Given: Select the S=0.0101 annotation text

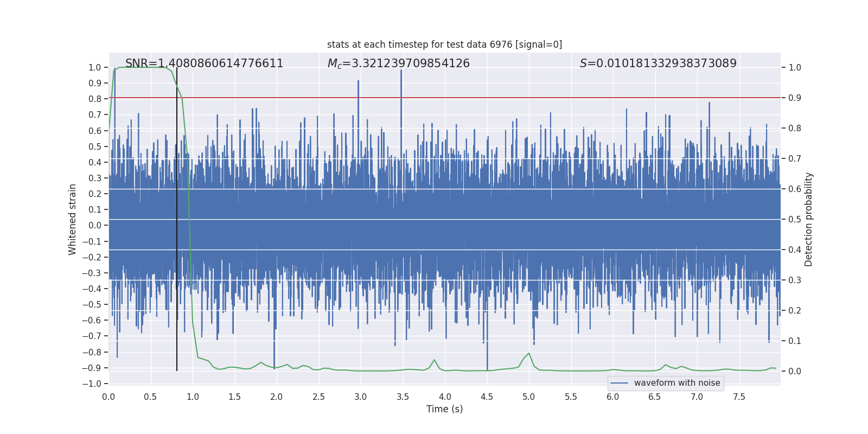Looking at the screenshot, I should 658,63.
